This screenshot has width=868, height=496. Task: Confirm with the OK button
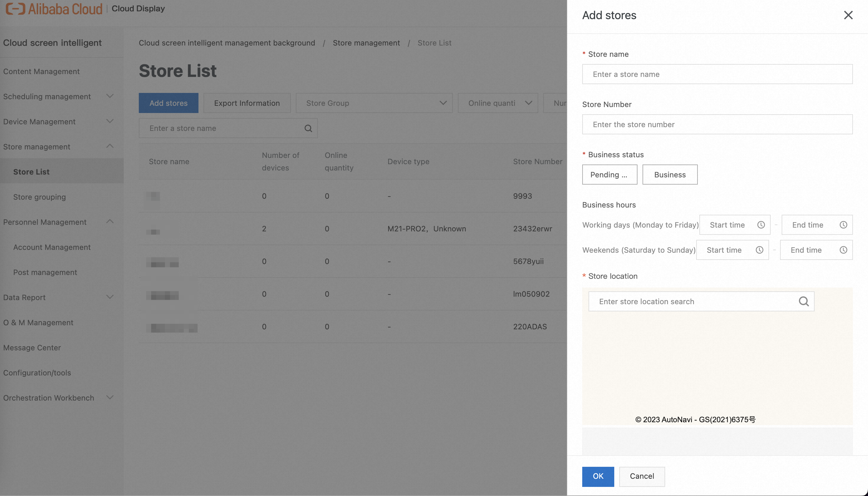pyautogui.click(x=598, y=476)
